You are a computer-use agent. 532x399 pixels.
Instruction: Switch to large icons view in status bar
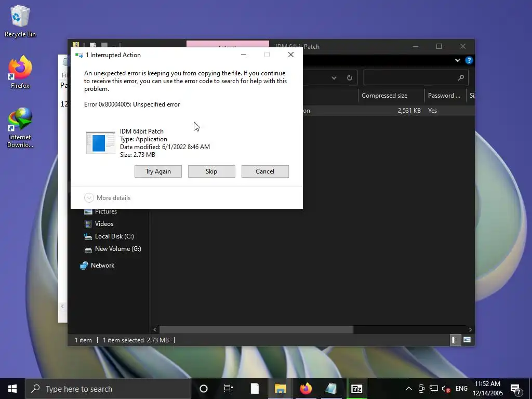pos(467,340)
